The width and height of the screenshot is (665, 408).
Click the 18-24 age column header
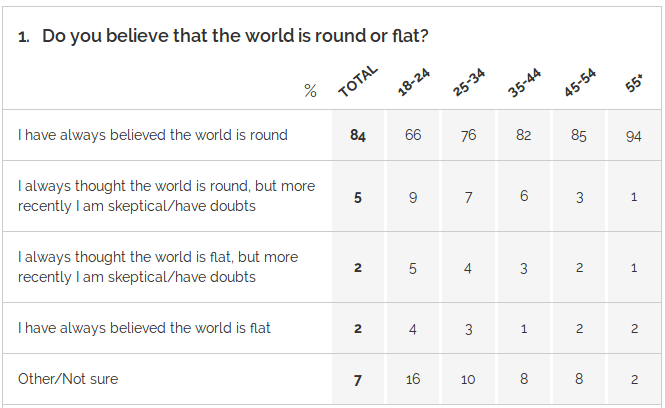(x=413, y=83)
